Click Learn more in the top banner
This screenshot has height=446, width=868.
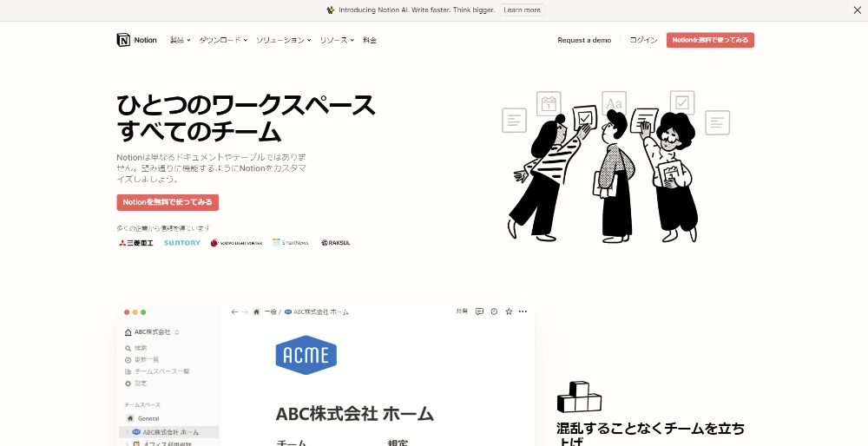tap(522, 10)
